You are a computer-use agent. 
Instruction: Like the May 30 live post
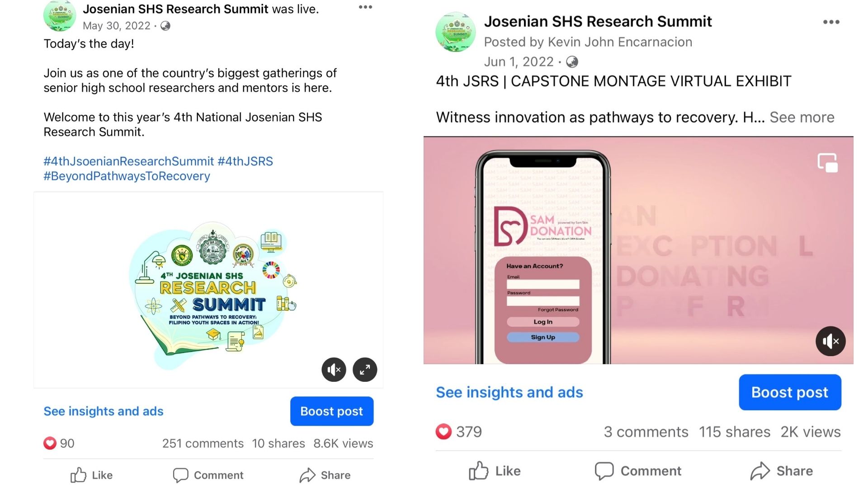92,475
